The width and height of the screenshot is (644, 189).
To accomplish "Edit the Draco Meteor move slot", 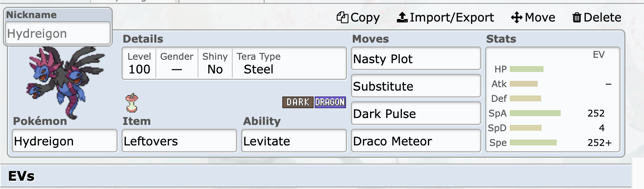I will pyautogui.click(x=416, y=141).
